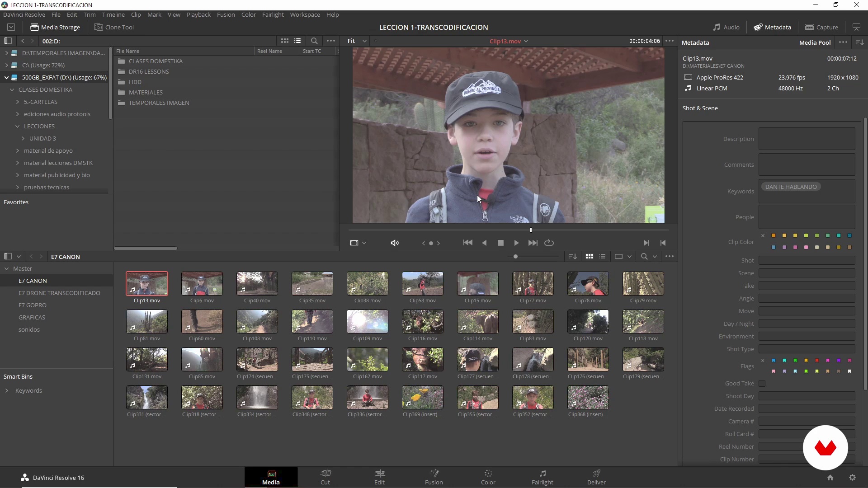Open the Capture panel
The height and width of the screenshot is (488, 868).
pos(821,27)
